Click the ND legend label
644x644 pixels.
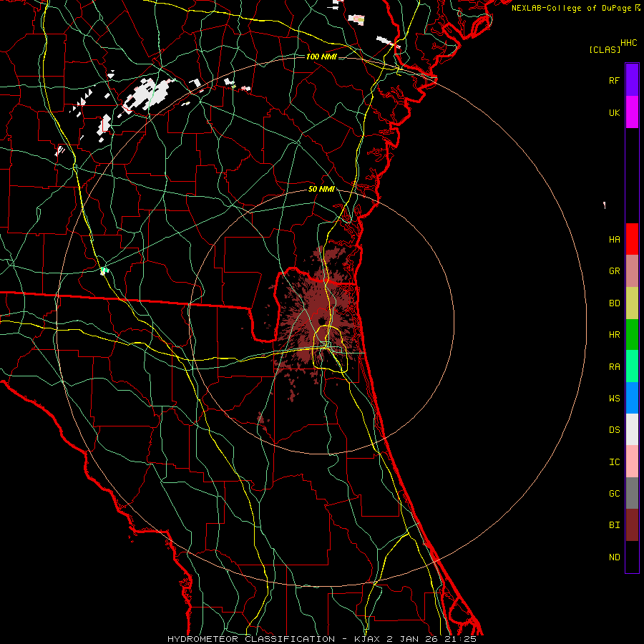click(x=615, y=557)
